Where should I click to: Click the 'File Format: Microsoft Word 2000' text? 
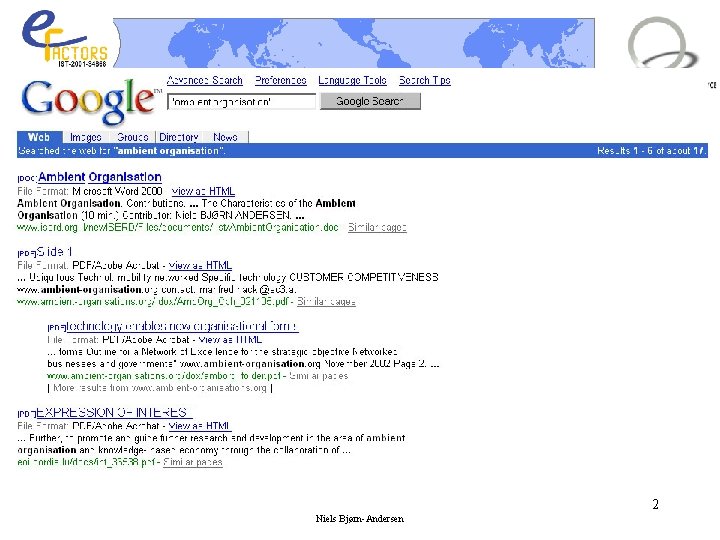90,191
